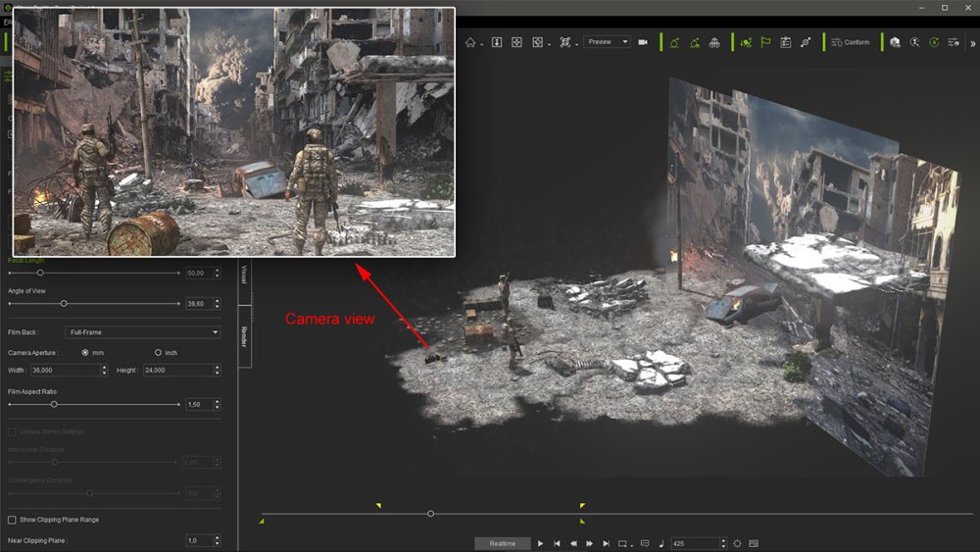Select the mm aperture radio button

point(85,353)
